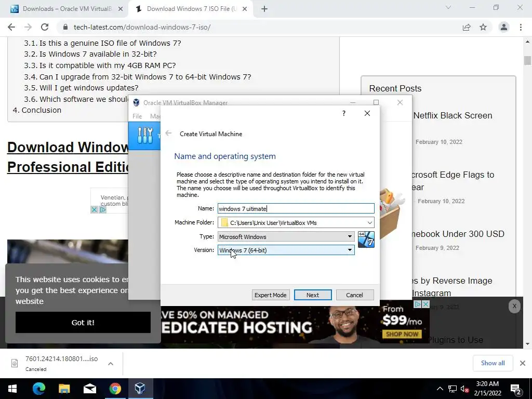The image size is (532, 399).
Task: Open the Chrome three-dot menu
Action: 521,27
